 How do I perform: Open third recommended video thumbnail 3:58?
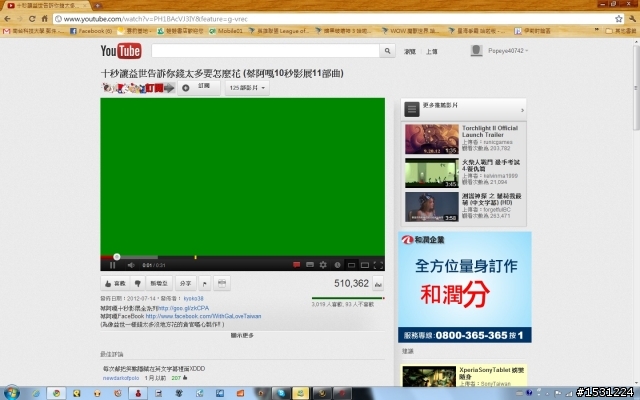(431, 207)
